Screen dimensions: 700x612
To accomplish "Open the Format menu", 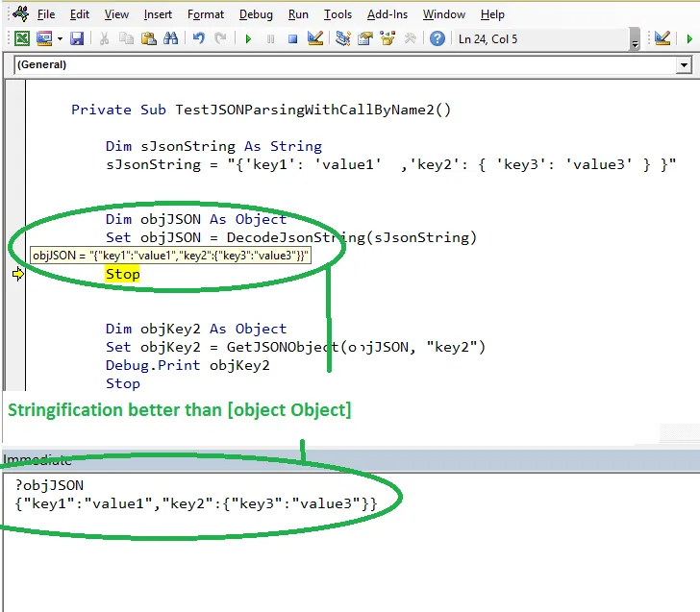I will tap(206, 14).
